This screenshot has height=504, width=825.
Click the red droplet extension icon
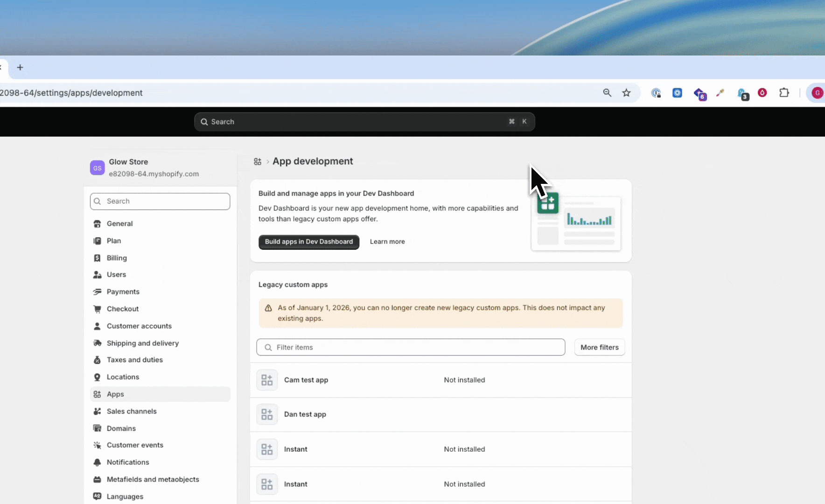tap(762, 93)
